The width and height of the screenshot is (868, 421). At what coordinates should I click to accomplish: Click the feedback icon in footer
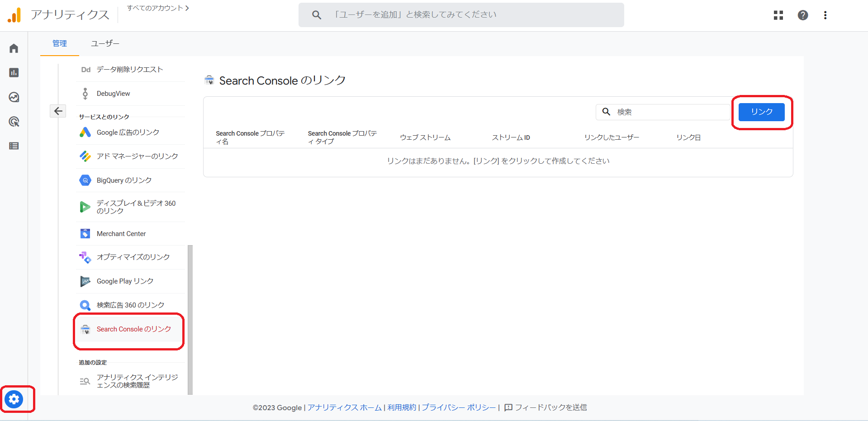click(x=508, y=407)
